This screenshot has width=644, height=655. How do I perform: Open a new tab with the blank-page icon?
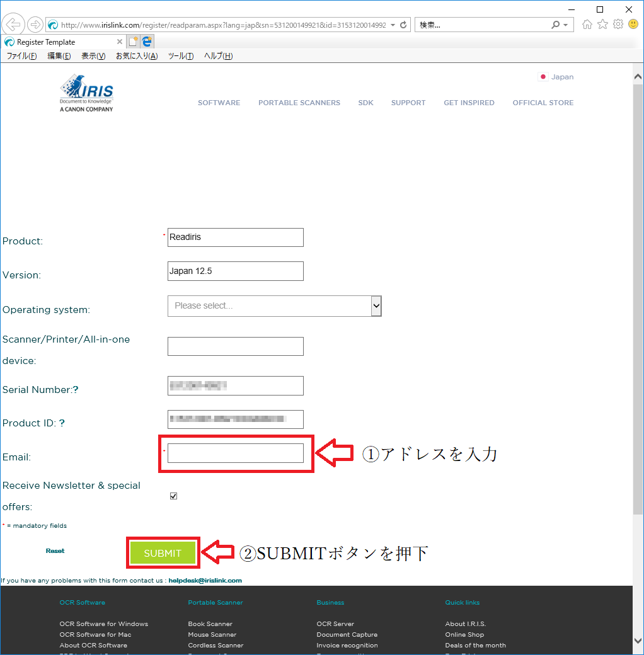tap(134, 42)
